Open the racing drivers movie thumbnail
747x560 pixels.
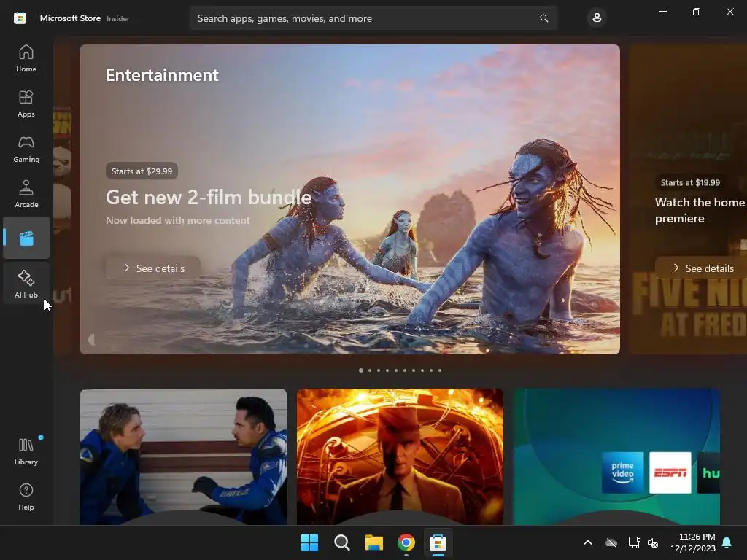tap(183, 456)
